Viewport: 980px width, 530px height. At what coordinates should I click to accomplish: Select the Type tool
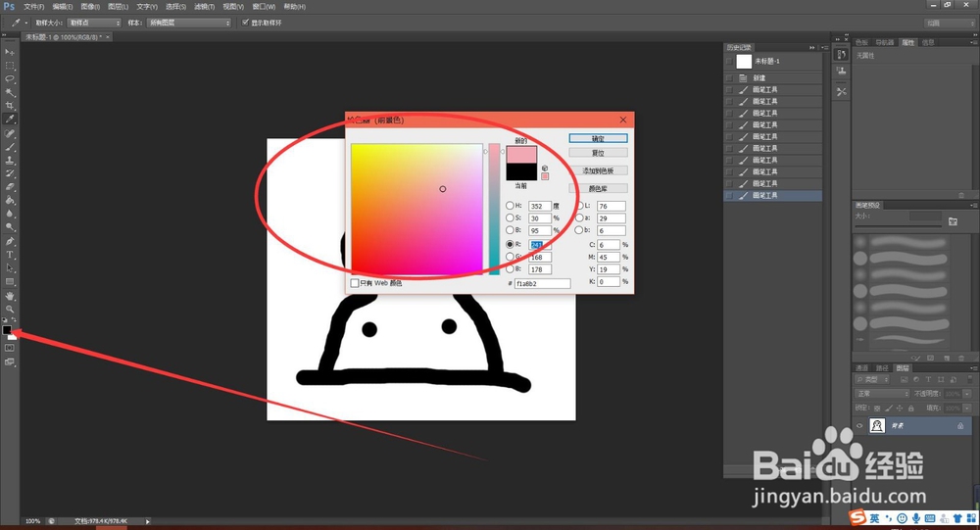[x=10, y=255]
